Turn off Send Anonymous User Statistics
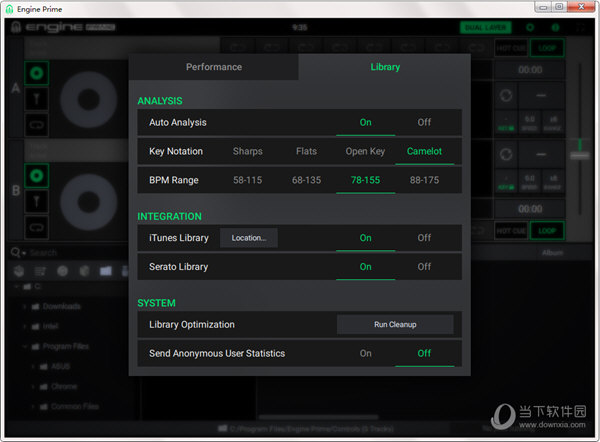600x442 pixels. tap(424, 354)
